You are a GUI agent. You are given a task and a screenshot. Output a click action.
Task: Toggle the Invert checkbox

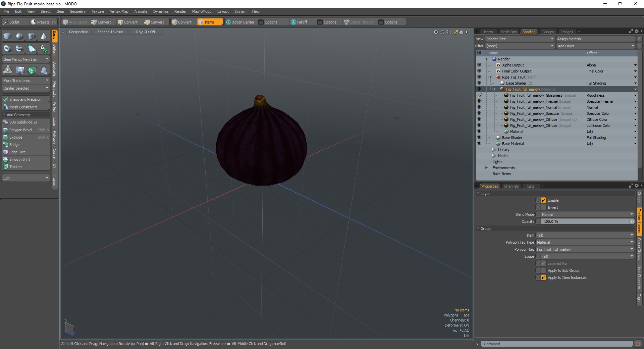pos(543,207)
